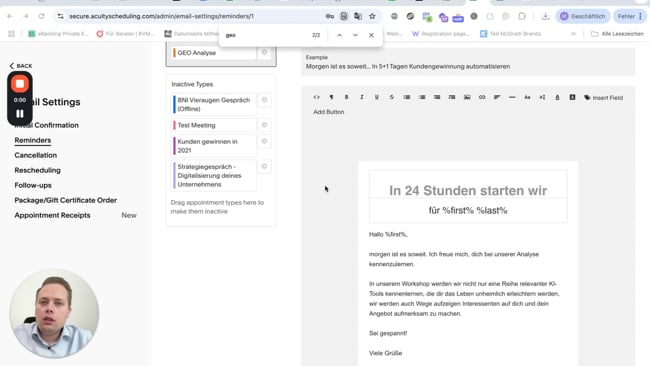Image resolution: width=650 pixels, height=366 pixels.
Task: Insert horizontal line in email body
Action: pos(512,97)
